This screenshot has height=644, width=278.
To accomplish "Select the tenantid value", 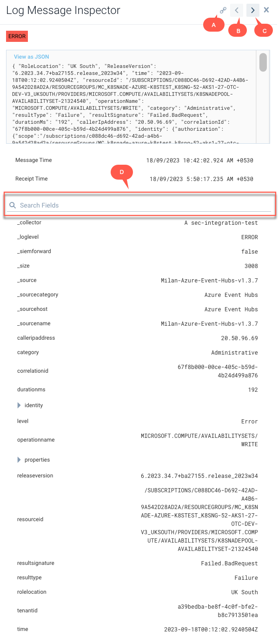I will click(218, 611).
